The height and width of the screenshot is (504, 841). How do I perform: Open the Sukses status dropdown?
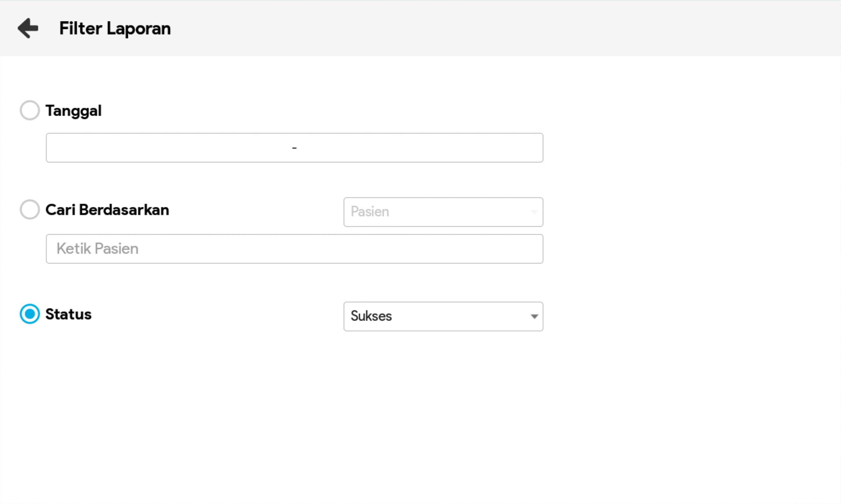443,316
